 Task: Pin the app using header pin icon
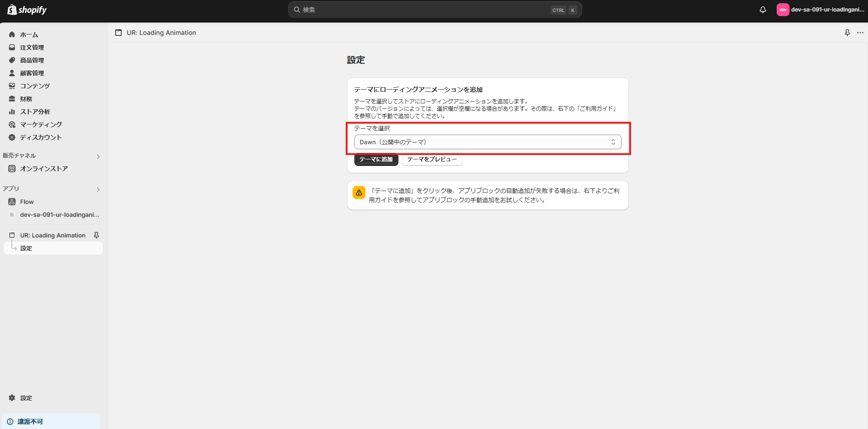tap(847, 33)
